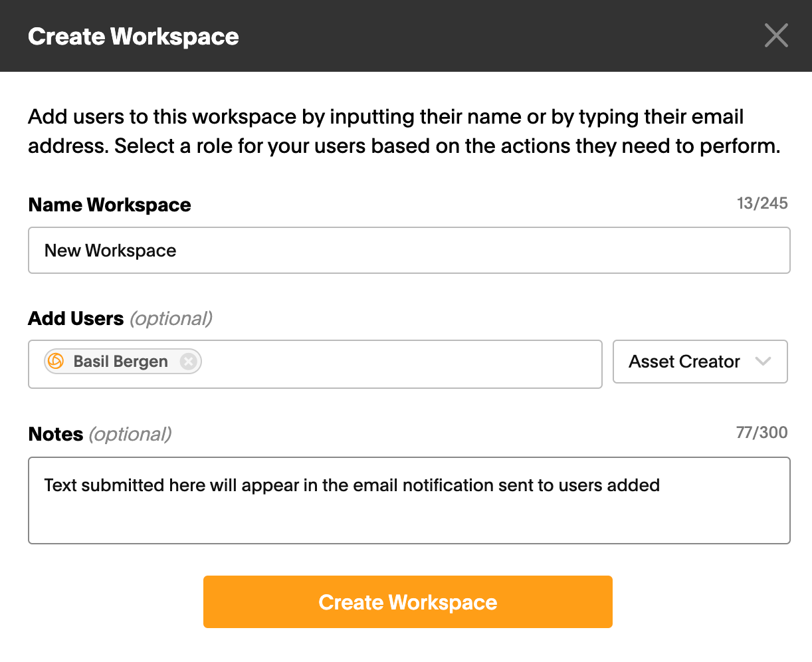Close the Create Workspace dialog
812x662 pixels.
(x=776, y=35)
